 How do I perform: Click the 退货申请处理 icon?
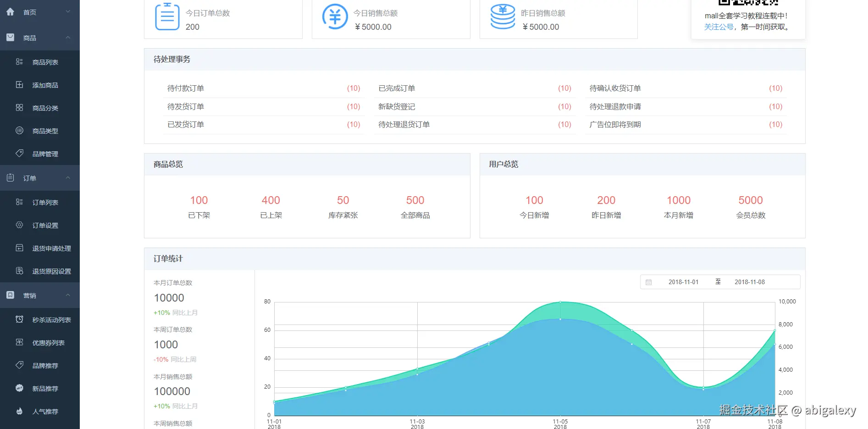point(19,248)
